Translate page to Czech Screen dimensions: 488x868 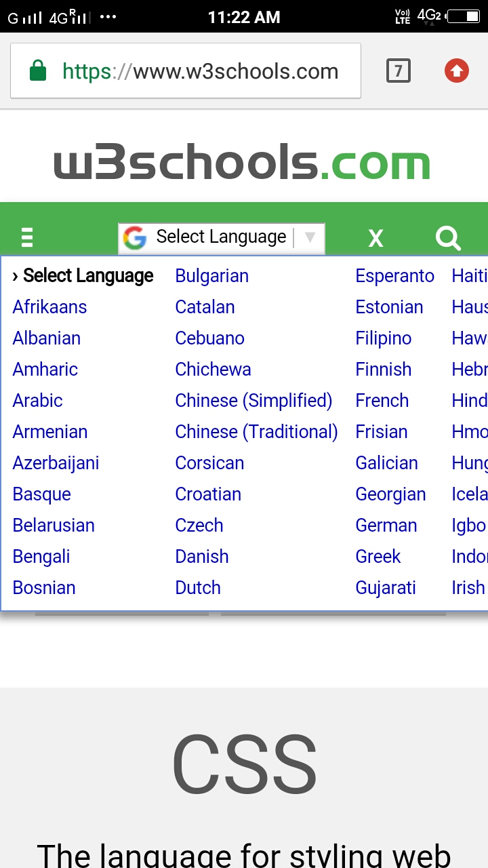[199, 526]
